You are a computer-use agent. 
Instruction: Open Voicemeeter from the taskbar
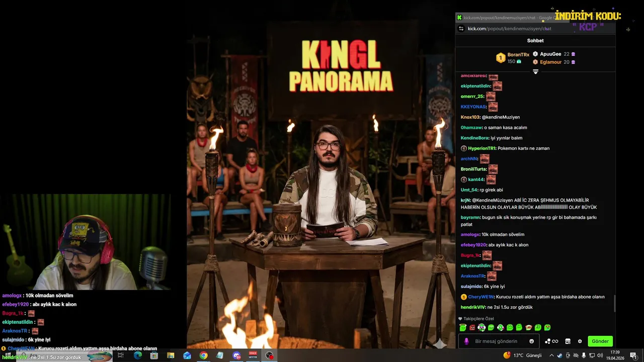click(253, 355)
